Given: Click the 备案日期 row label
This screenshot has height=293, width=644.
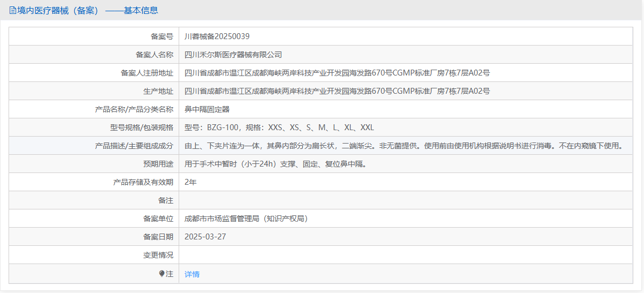Looking at the screenshot, I should tap(158, 237).
